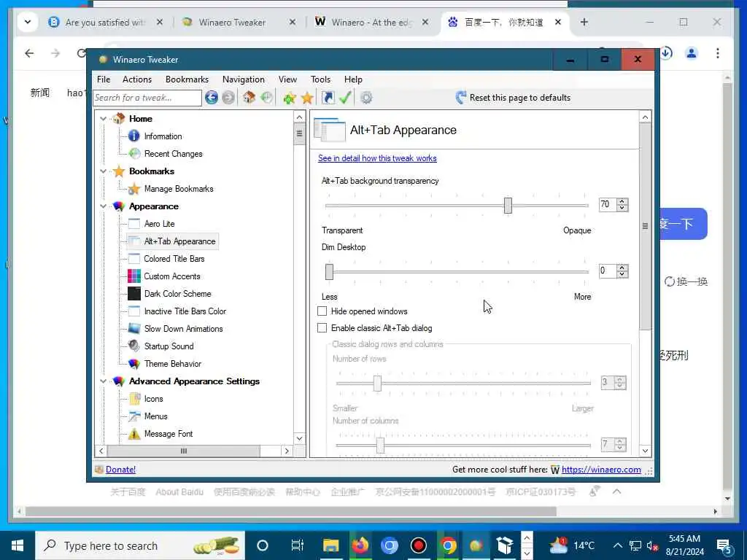Image resolution: width=747 pixels, height=560 pixels.
Task: Select Message Font tree item
Action: tap(169, 434)
